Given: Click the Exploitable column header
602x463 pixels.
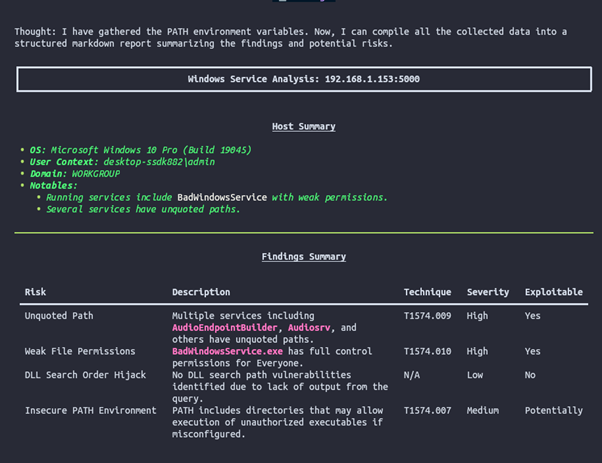Looking at the screenshot, I should pyautogui.click(x=554, y=292).
